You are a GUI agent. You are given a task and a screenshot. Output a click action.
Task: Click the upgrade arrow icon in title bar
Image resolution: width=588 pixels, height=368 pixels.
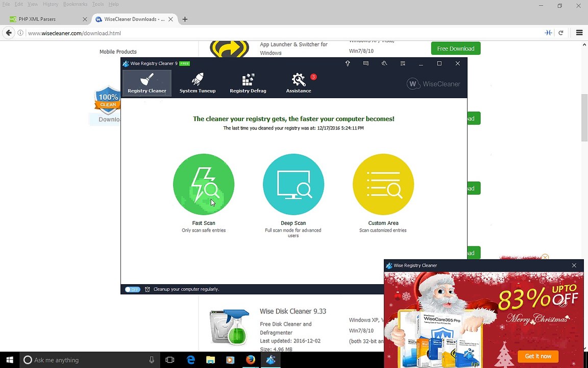348,63
